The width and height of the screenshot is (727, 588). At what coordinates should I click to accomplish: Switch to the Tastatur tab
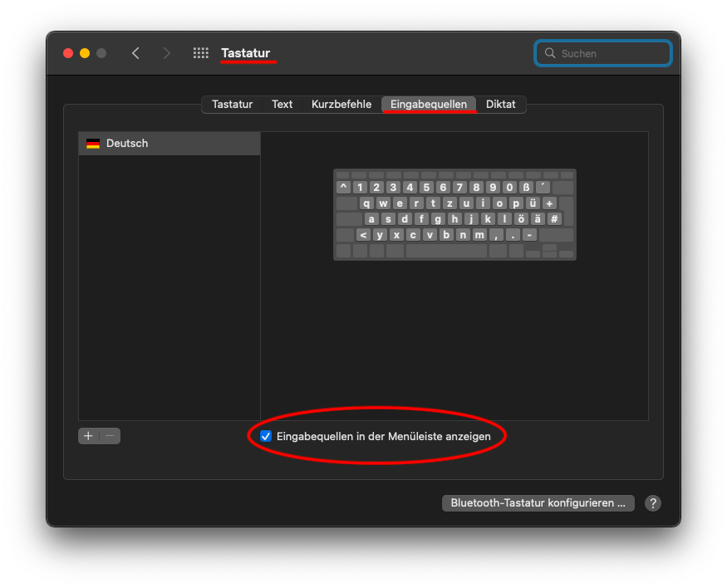click(x=233, y=105)
